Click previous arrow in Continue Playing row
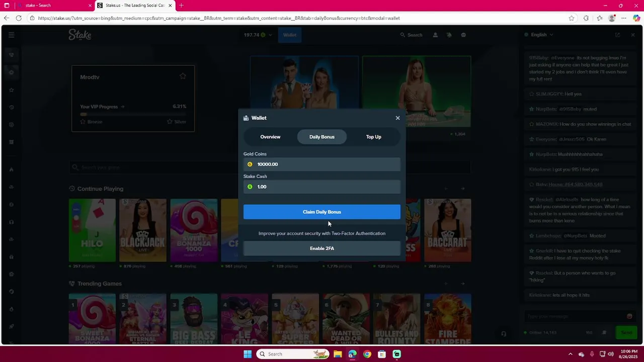Viewport: 644px width, 362px height. [446, 189]
